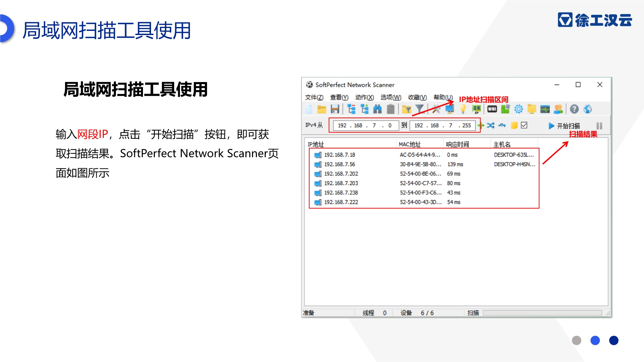
Task: Click the funnel filter icon
Action: (x=419, y=109)
